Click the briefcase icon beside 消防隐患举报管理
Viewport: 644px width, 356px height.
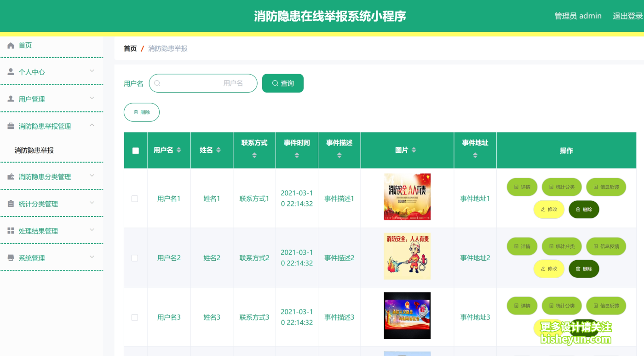click(x=11, y=126)
